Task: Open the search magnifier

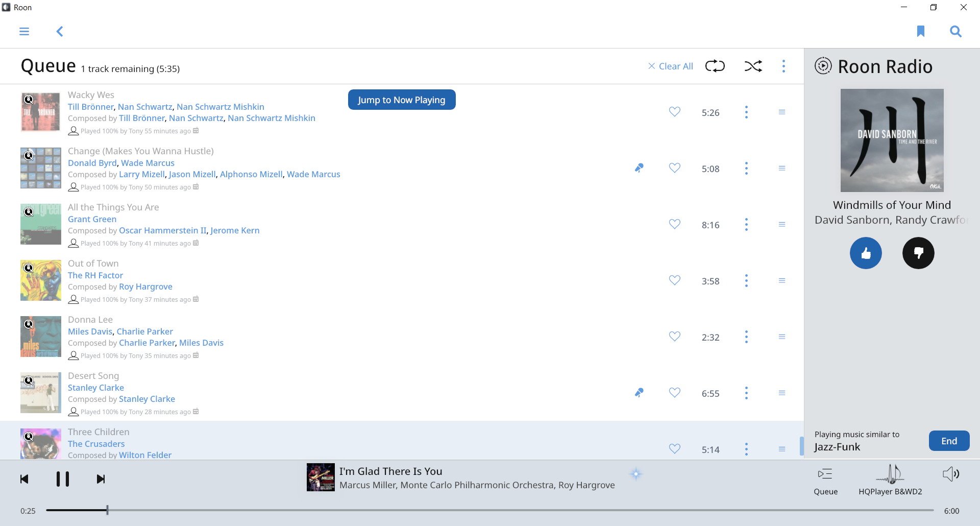Action: point(955,32)
